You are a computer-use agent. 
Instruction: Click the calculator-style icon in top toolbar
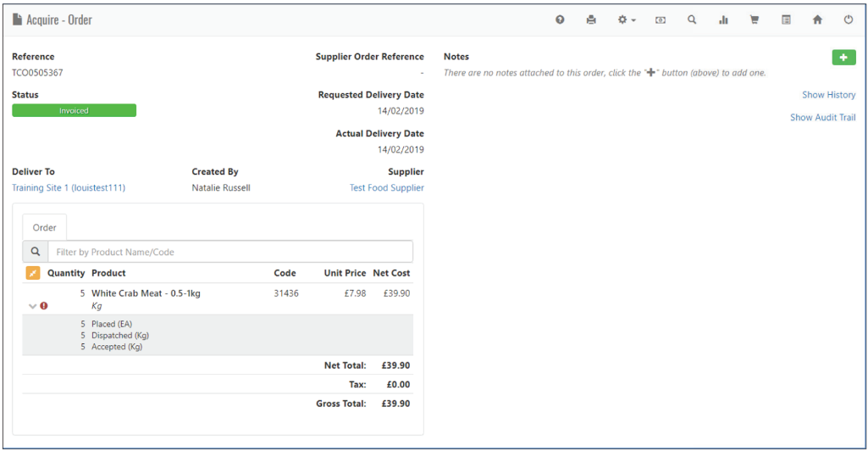click(x=786, y=19)
